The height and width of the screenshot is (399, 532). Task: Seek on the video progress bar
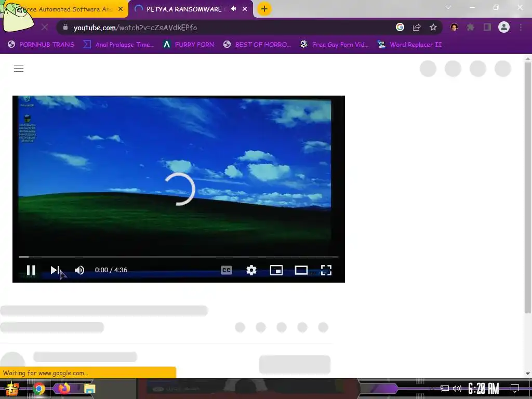179,257
